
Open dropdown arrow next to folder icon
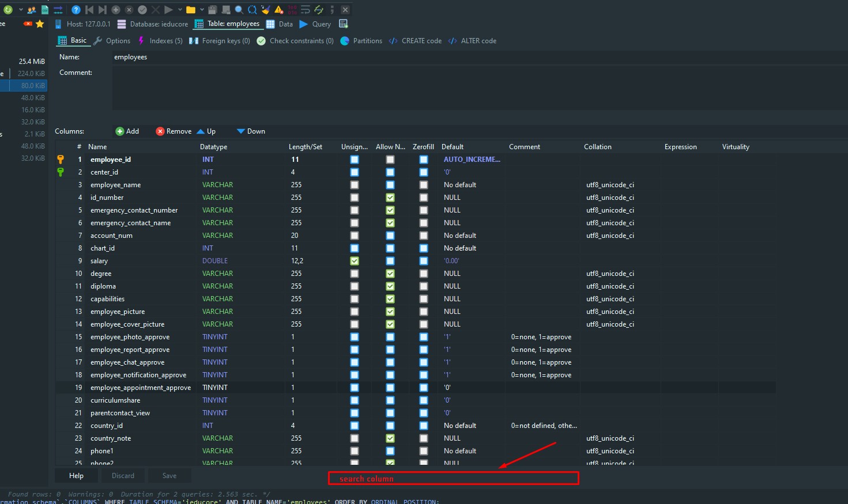202,10
